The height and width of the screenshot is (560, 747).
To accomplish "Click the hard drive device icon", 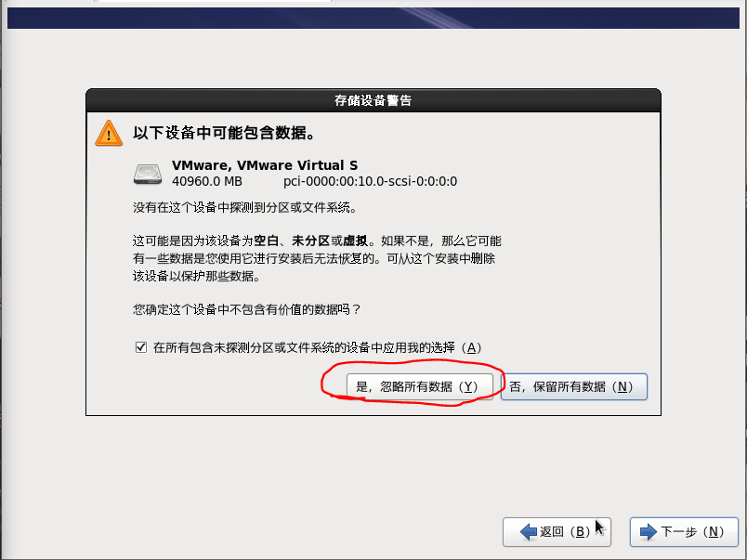I will point(148,174).
